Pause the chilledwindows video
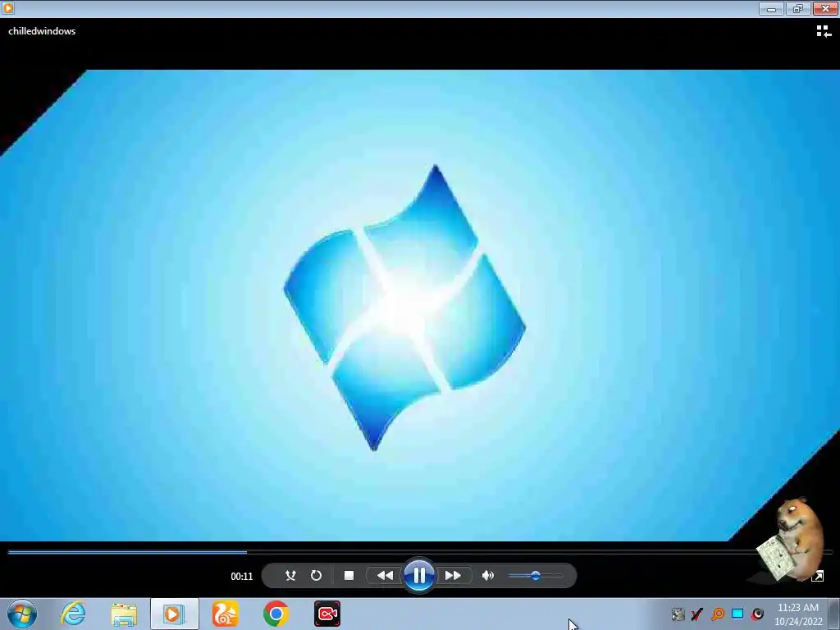 (x=419, y=575)
